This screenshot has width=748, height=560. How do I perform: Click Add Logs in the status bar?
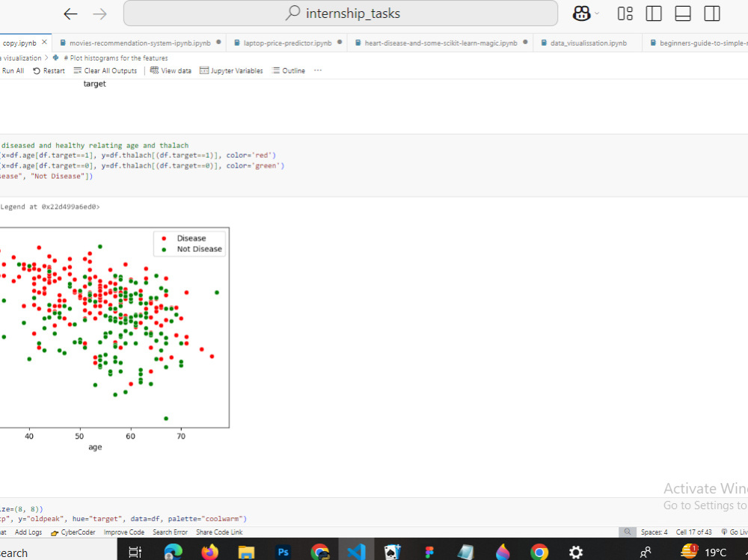tap(28, 532)
